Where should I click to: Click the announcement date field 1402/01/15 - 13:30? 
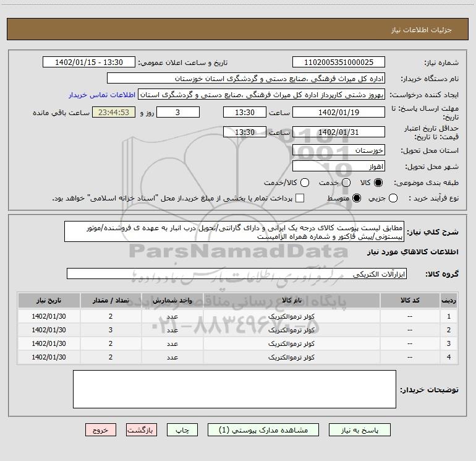click(x=89, y=62)
